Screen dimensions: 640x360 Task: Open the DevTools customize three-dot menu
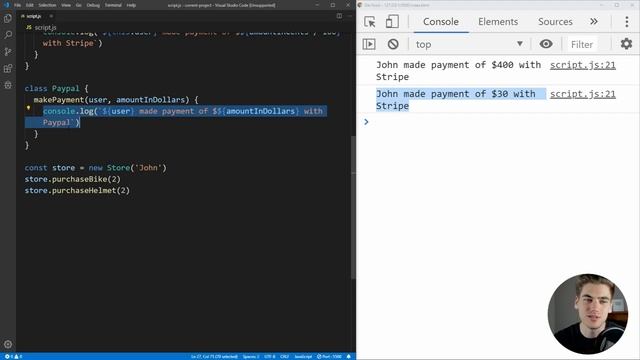pos(627,22)
